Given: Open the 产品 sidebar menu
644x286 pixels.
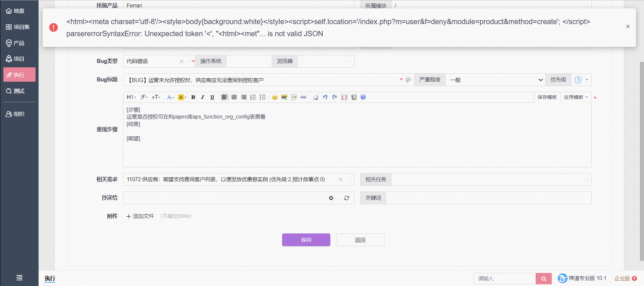Looking at the screenshot, I should click(15, 43).
